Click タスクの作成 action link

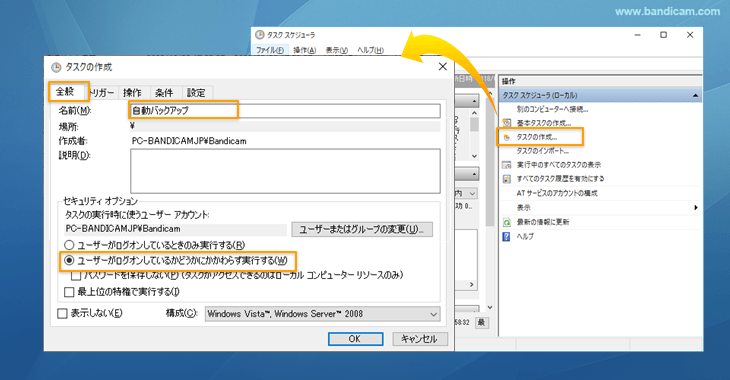(536, 137)
